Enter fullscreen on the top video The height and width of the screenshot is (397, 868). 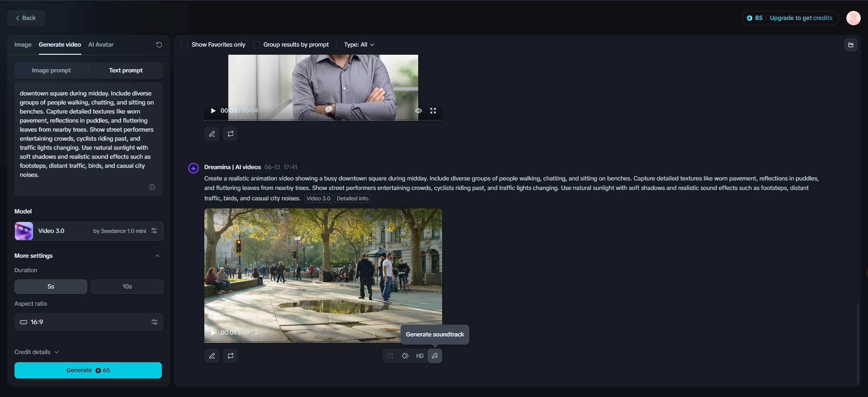pos(433,111)
